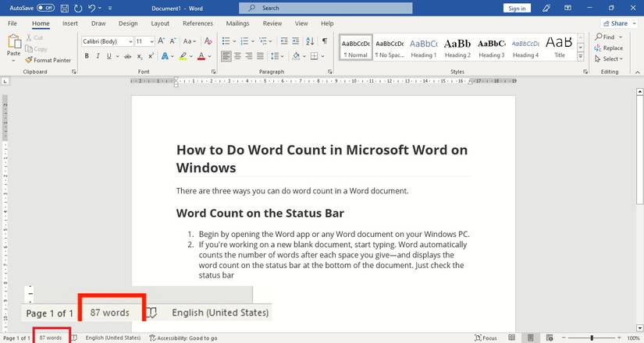Click the Sign in button

(x=517, y=8)
